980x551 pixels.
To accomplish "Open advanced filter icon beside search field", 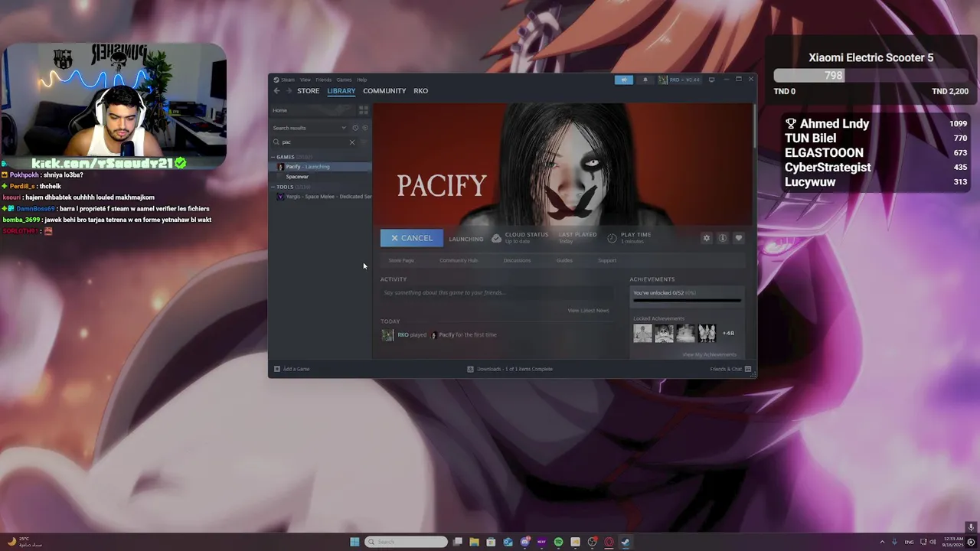I will 364,142.
